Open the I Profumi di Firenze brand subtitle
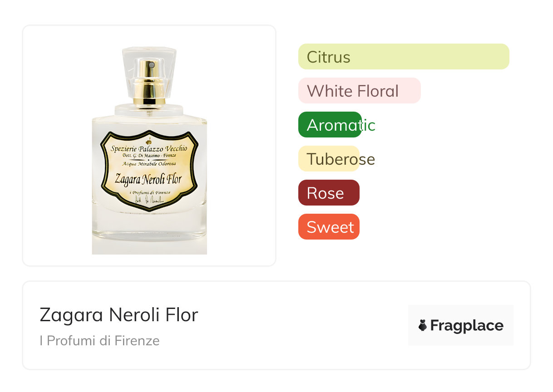Screen dimensions: 553x392 [x=99, y=341]
